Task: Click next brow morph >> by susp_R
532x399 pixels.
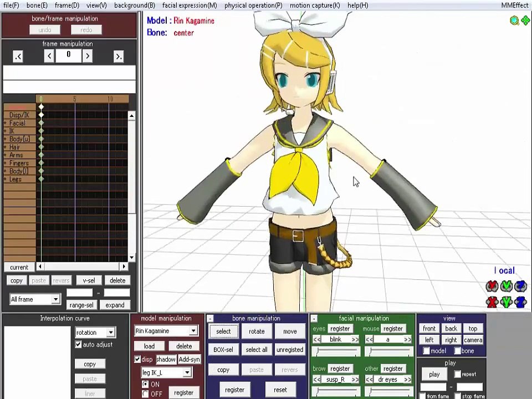Action: pos(355,380)
